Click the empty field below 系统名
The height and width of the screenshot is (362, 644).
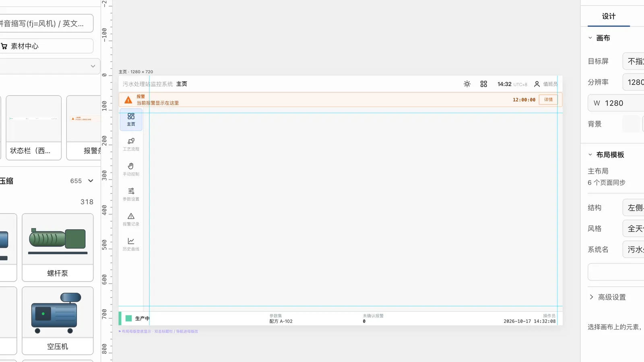616,272
